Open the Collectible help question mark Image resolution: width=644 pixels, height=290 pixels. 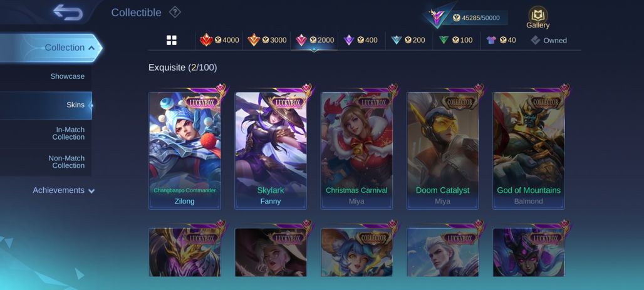click(x=175, y=13)
